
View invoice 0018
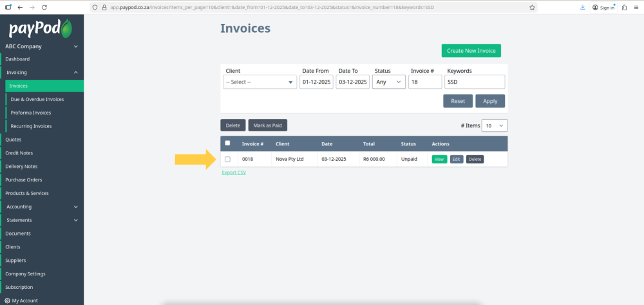[x=439, y=160]
